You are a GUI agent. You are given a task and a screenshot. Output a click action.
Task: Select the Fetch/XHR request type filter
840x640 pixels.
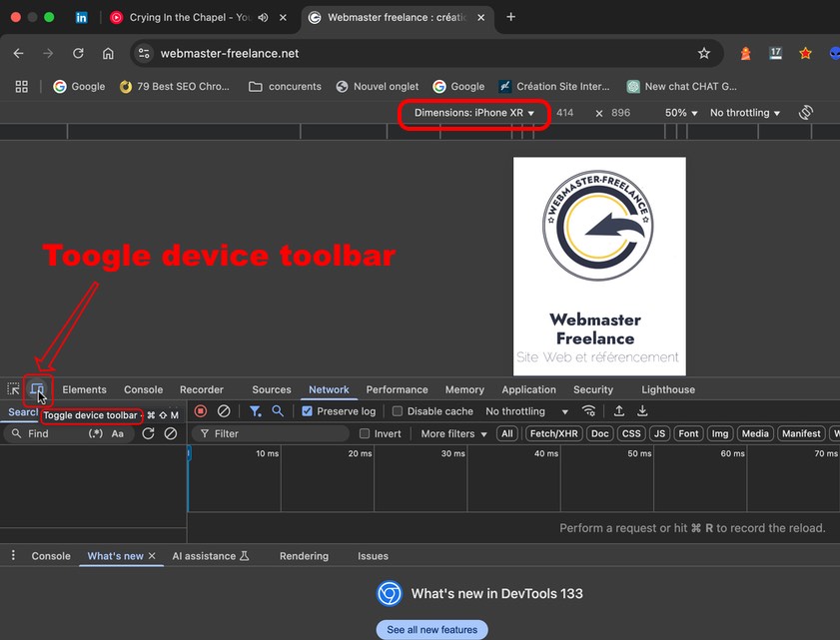[553, 433]
